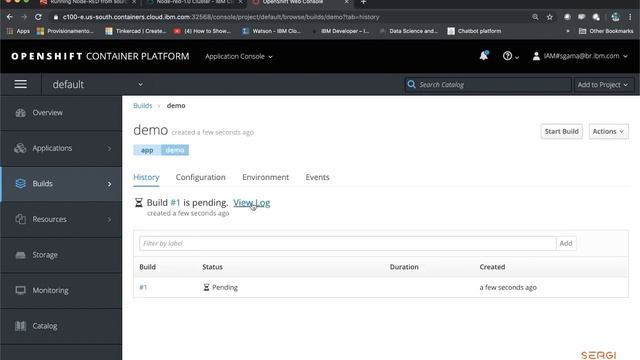
Task: Switch to the History tab
Action: coord(146,177)
